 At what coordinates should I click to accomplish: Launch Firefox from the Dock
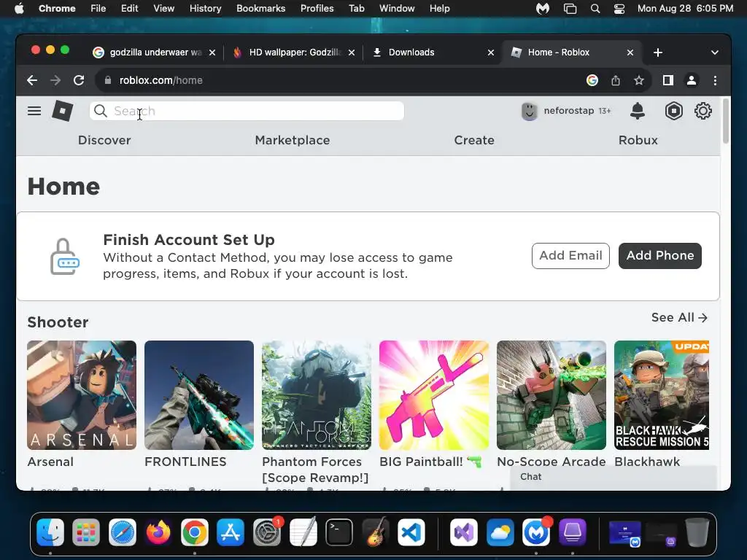coord(158,532)
